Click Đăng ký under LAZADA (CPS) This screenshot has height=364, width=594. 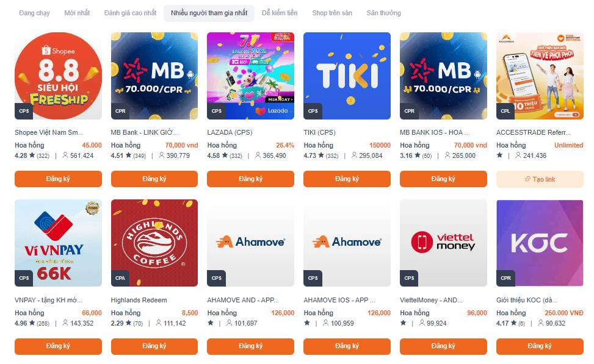tap(250, 179)
